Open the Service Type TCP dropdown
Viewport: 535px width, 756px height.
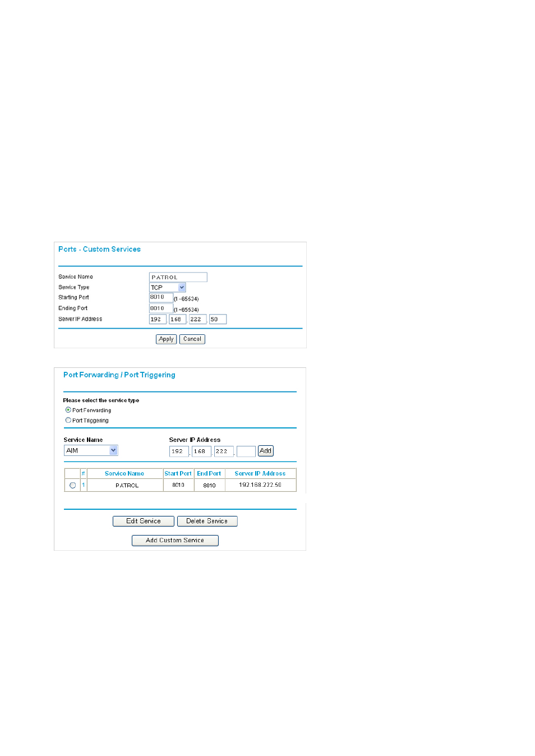coord(167,287)
